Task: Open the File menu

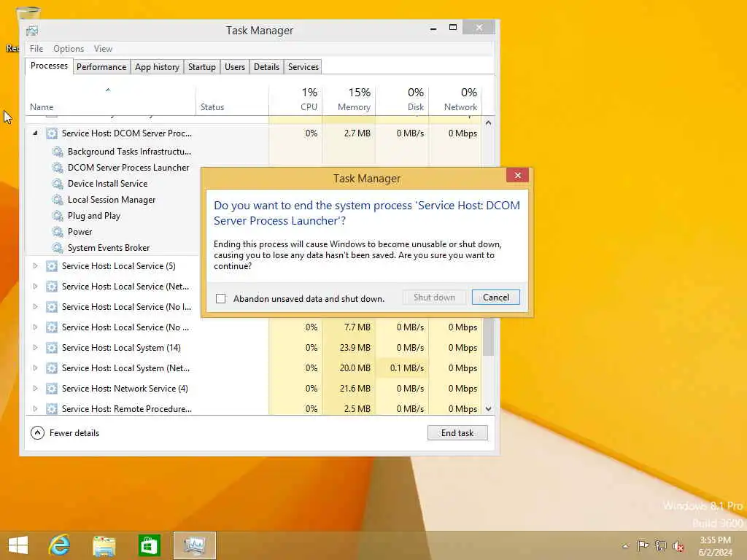Action: (x=36, y=49)
